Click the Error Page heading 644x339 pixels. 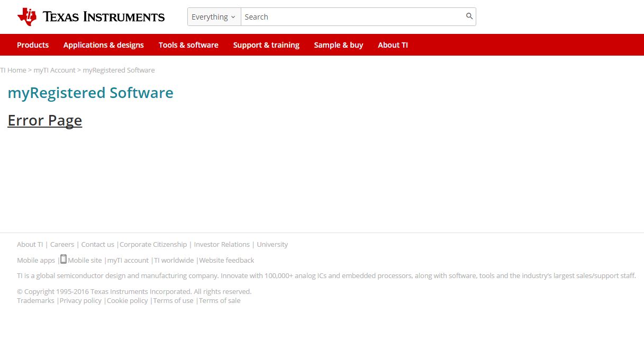pos(45,121)
